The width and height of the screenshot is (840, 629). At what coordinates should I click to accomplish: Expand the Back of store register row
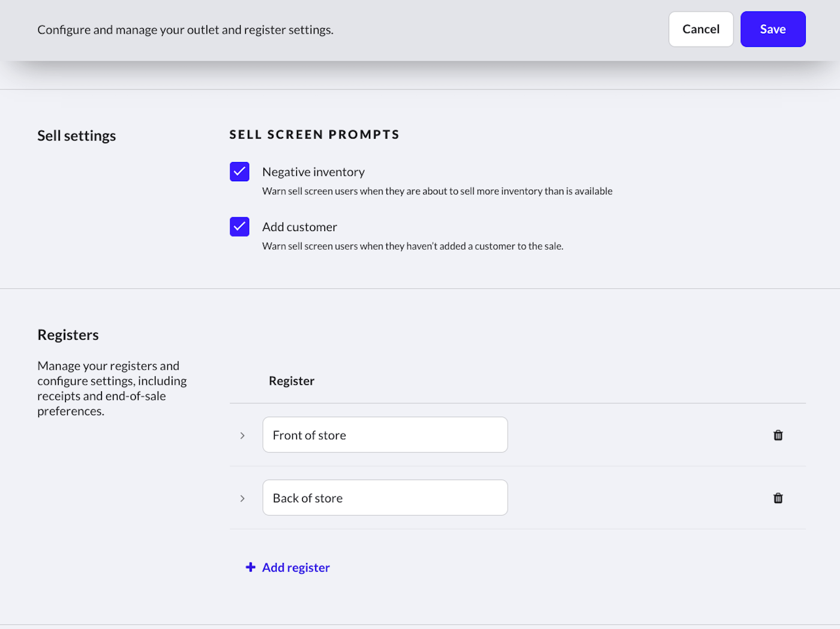pos(242,499)
